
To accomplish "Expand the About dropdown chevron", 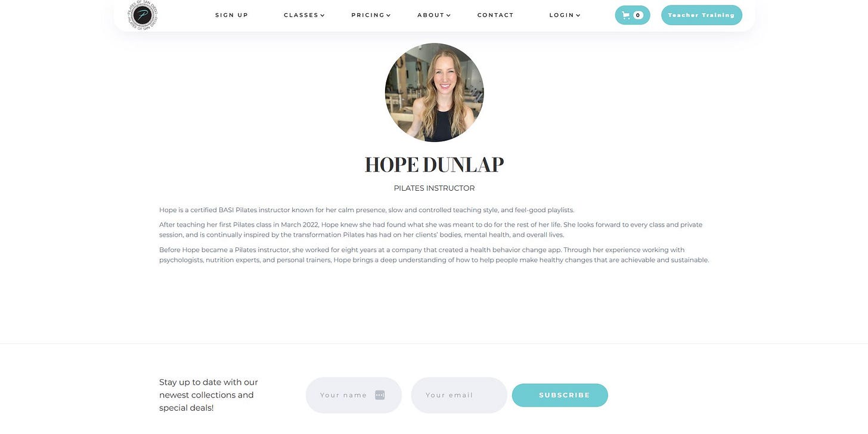I will 448,15.
